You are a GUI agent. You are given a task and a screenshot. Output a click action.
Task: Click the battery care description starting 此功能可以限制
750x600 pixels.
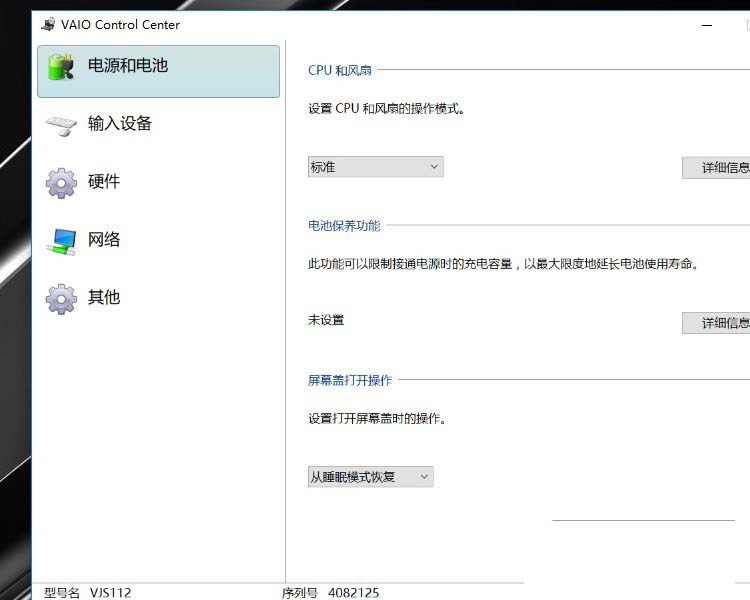click(504, 264)
